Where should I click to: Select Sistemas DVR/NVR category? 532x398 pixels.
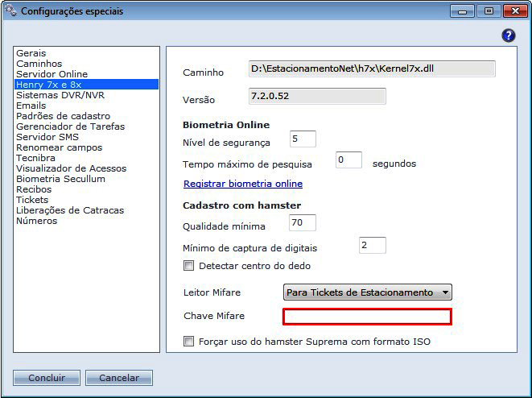pos(60,95)
